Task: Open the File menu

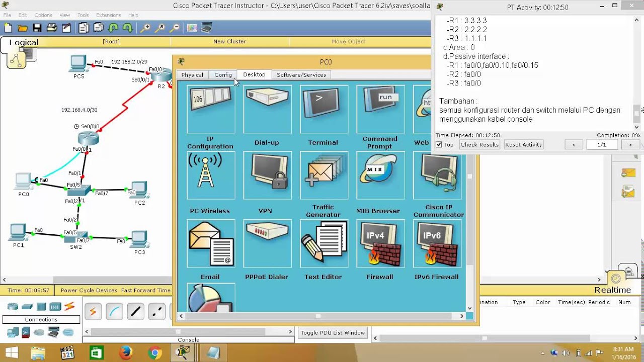Action: tap(7, 15)
